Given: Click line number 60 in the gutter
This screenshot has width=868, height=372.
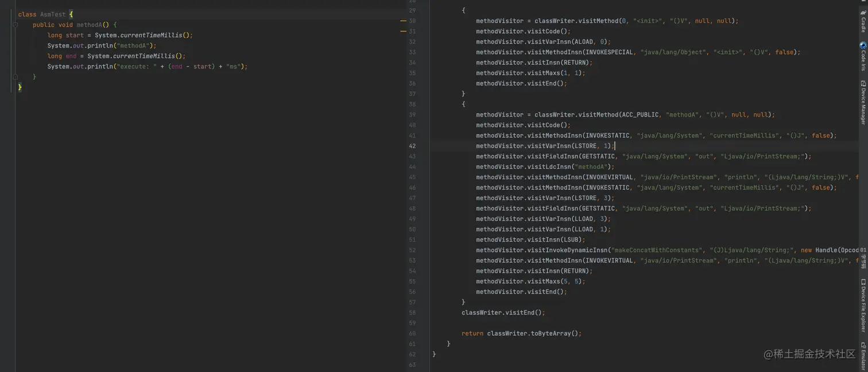Looking at the screenshot, I should [x=412, y=334].
